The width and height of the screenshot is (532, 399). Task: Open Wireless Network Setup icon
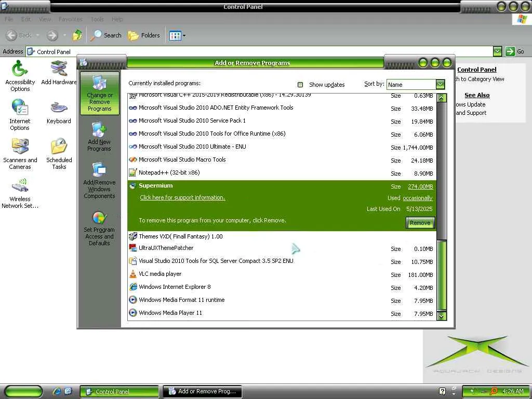click(20, 193)
